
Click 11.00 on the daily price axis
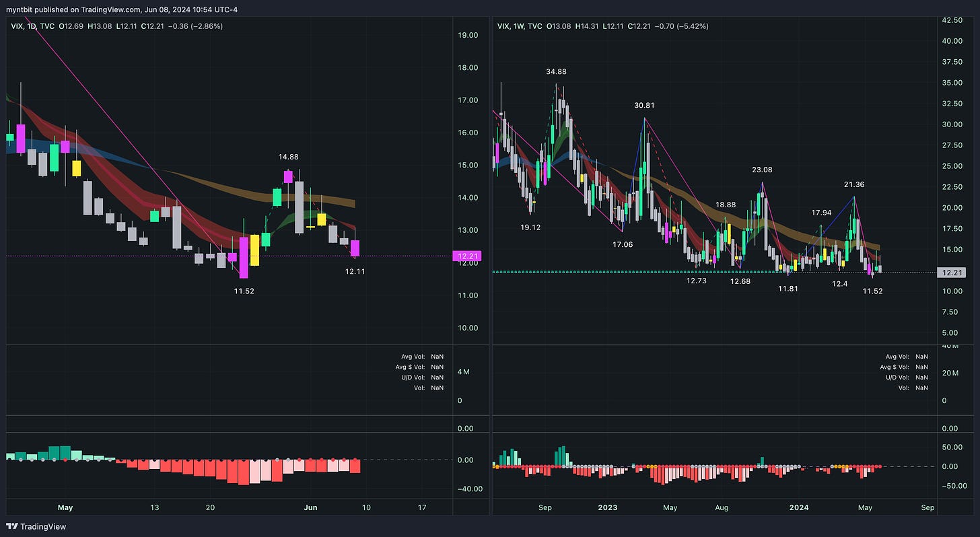[468, 295]
